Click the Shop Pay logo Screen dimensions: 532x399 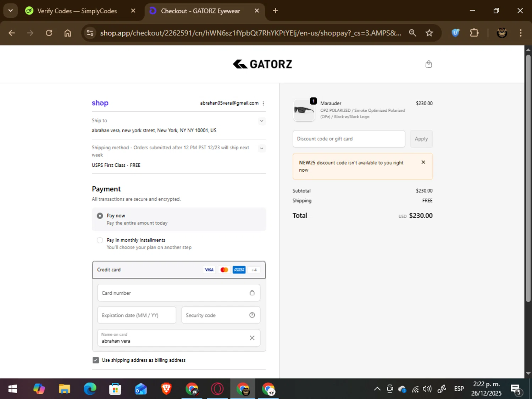[x=100, y=103]
